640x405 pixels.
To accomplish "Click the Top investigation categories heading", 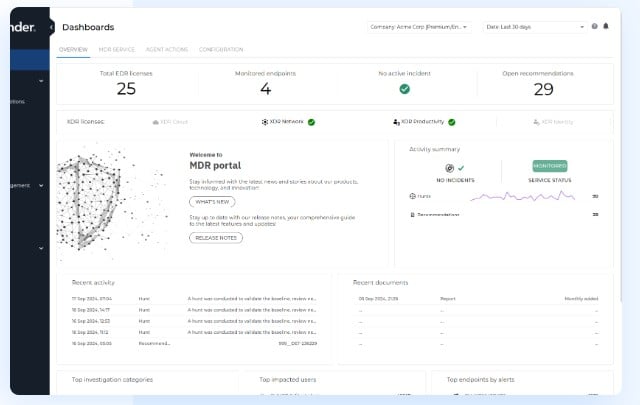I will pyautogui.click(x=112, y=380).
